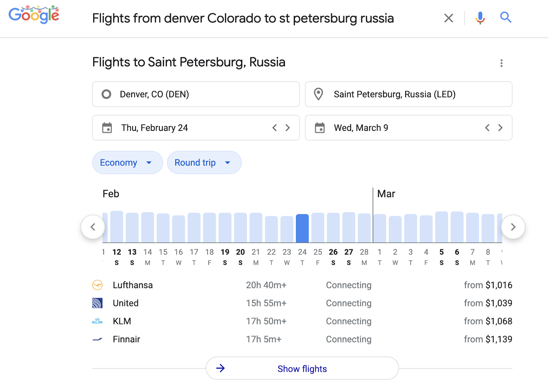Image resolution: width=548 pixels, height=392 pixels.
Task: Click the United airline logo
Action: click(98, 303)
